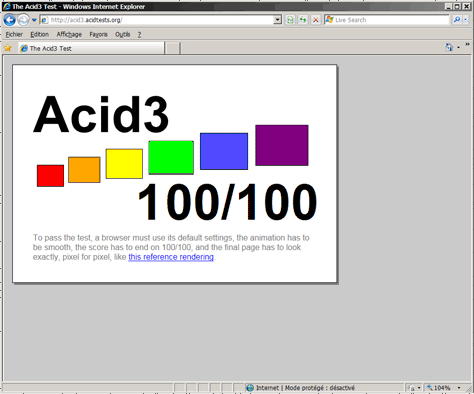The image size is (474, 394).
Task: Close the Internet Explorer window
Action: coord(466,6)
